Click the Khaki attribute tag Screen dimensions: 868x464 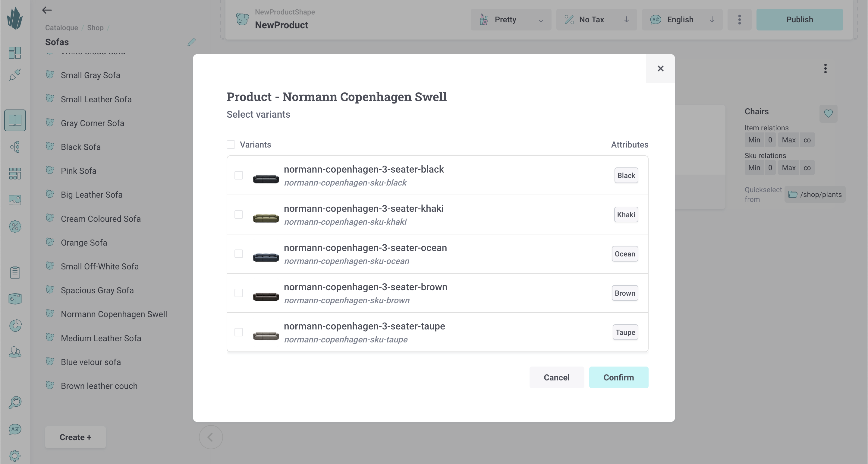(x=626, y=215)
